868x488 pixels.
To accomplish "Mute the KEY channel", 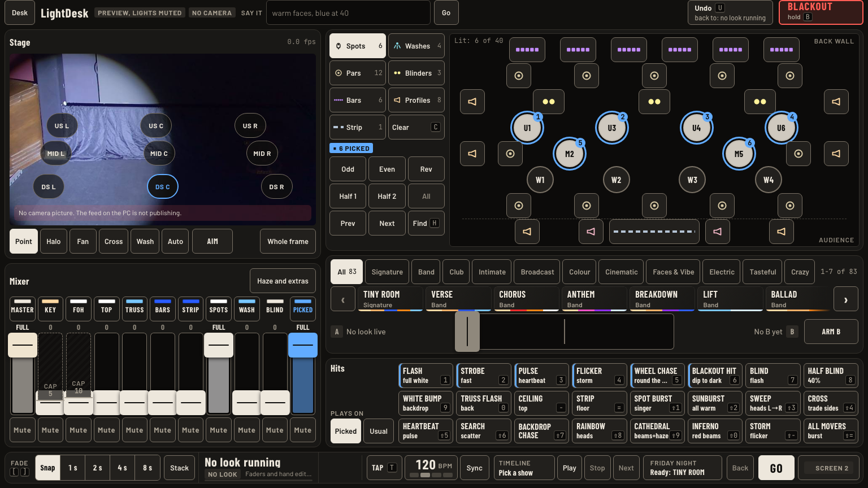I will pyautogui.click(x=50, y=430).
